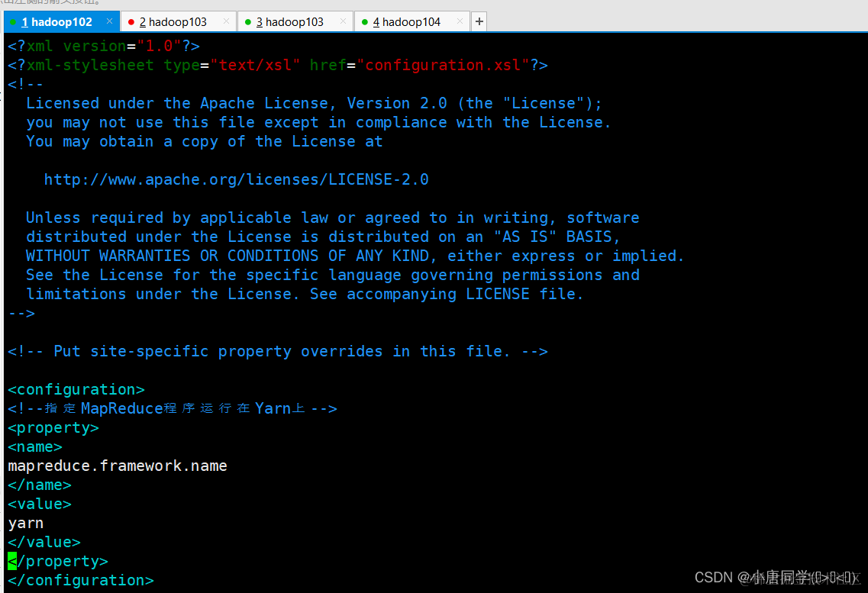
Task: Click the 'you may not use this file' line
Action: (x=318, y=122)
